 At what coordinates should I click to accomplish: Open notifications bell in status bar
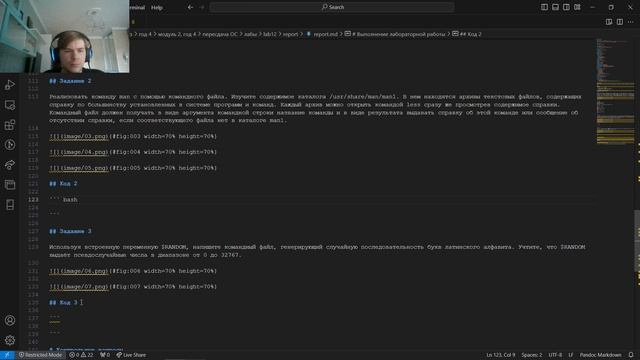631,355
